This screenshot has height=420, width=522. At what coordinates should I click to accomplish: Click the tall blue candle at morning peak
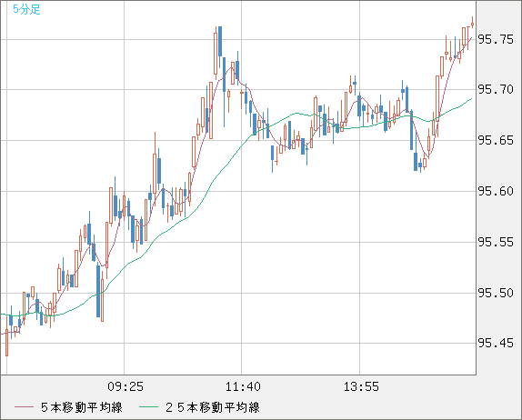click(x=220, y=42)
